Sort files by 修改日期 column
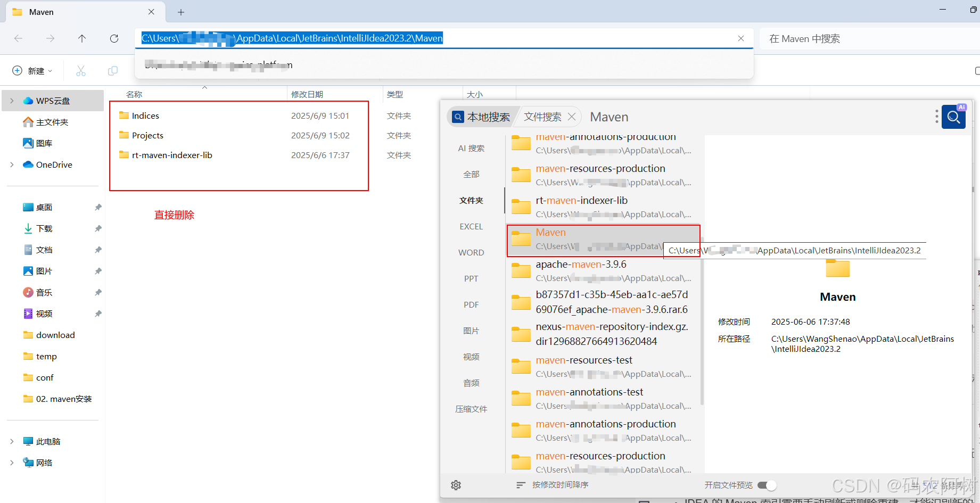 tap(307, 94)
